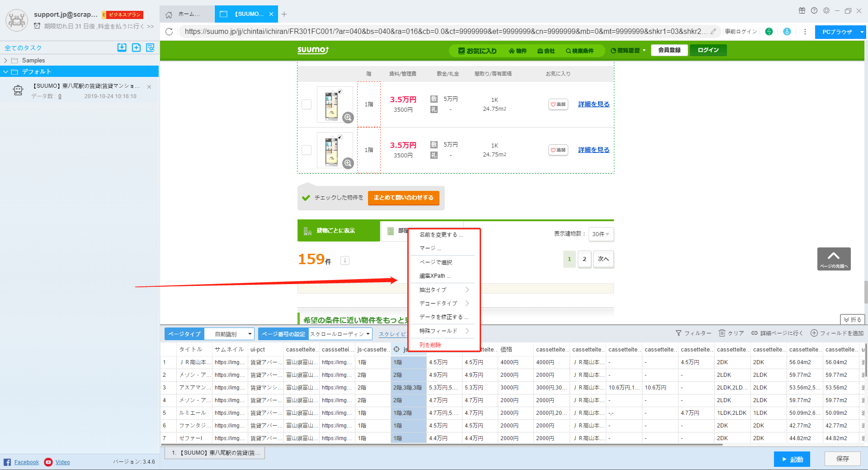Expand the Samples folder

pyautogui.click(x=5, y=60)
